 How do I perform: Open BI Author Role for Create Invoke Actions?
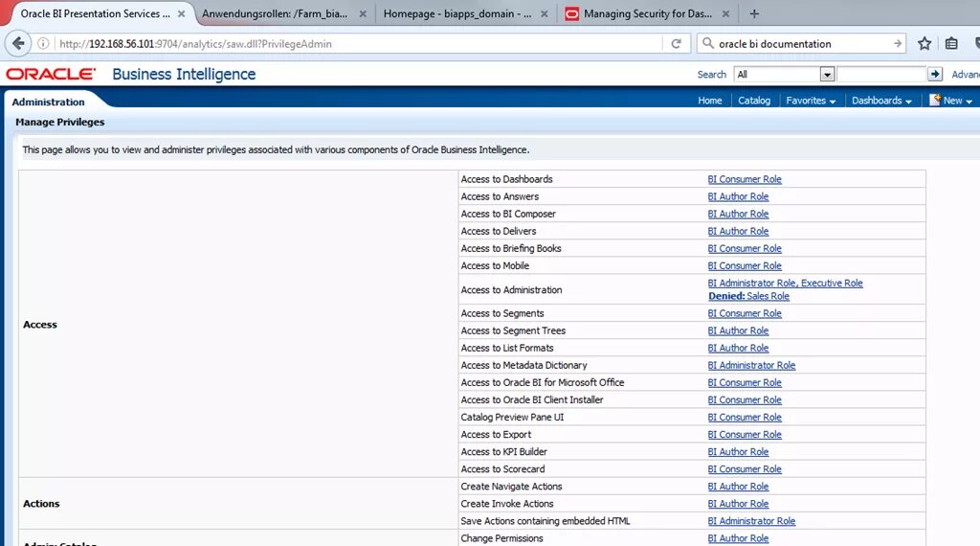point(738,504)
